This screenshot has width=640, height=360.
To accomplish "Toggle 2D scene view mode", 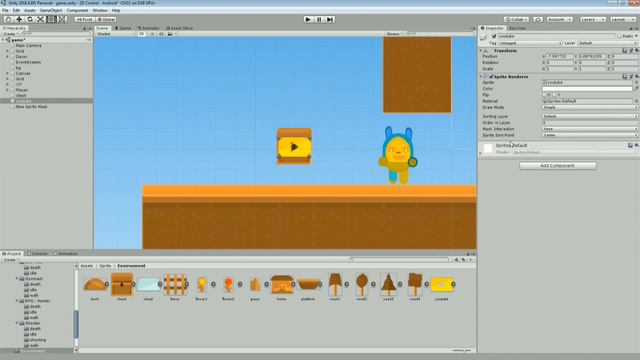I will pos(141,34).
